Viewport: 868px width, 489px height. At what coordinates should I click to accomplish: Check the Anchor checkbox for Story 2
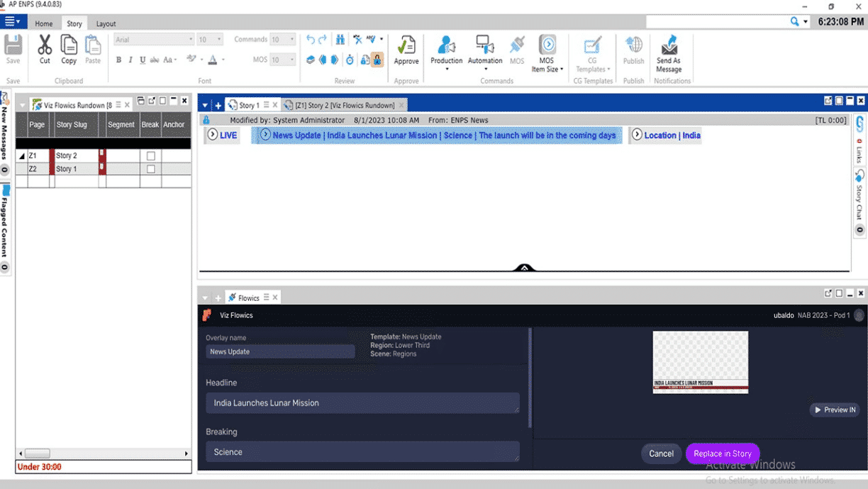(151, 155)
